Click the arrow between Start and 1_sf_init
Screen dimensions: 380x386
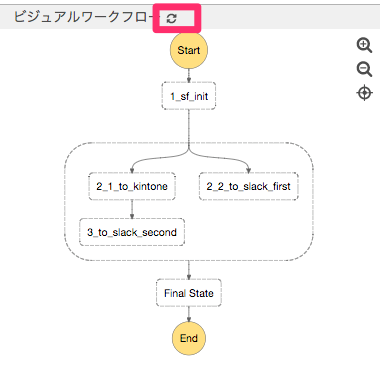pyautogui.click(x=189, y=76)
